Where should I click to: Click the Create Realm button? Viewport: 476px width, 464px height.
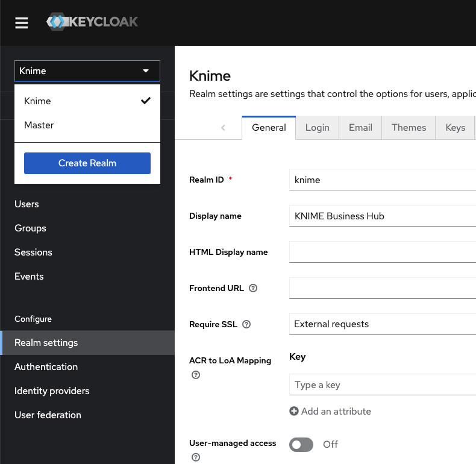[x=87, y=163]
